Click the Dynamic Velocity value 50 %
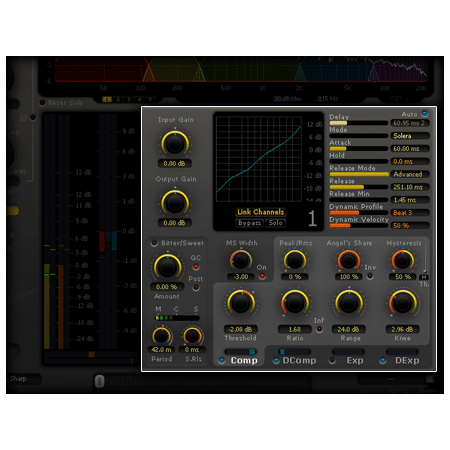The width and height of the screenshot is (450, 450). tap(410, 226)
